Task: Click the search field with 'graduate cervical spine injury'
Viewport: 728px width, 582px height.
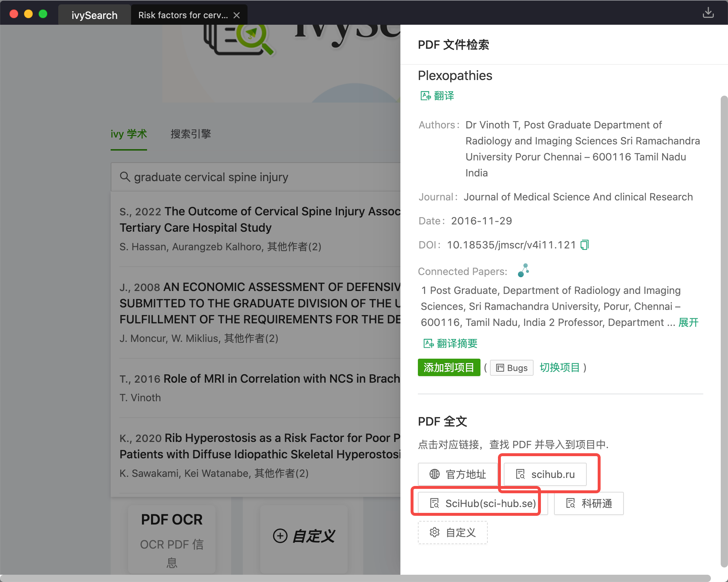Action: coord(256,177)
